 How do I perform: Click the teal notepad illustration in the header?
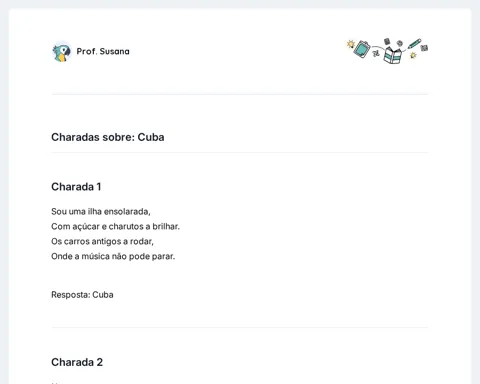pyautogui.click(x=362, y=49)
